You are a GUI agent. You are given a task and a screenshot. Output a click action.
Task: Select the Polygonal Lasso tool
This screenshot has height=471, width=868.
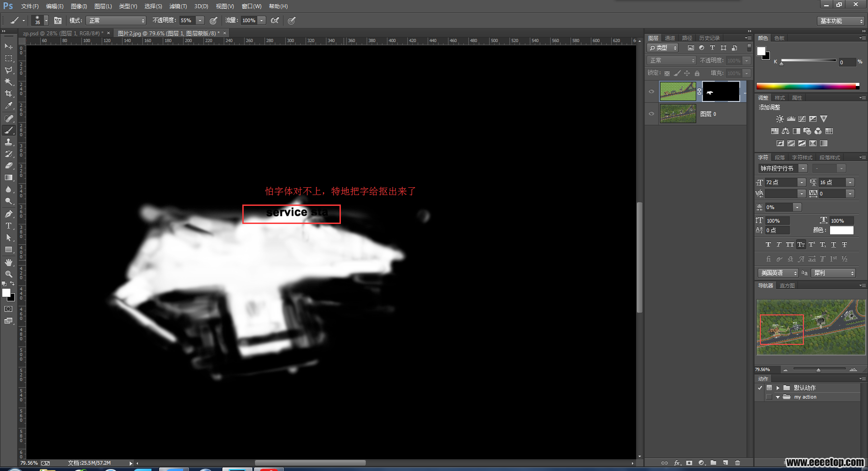coord(9,70)
